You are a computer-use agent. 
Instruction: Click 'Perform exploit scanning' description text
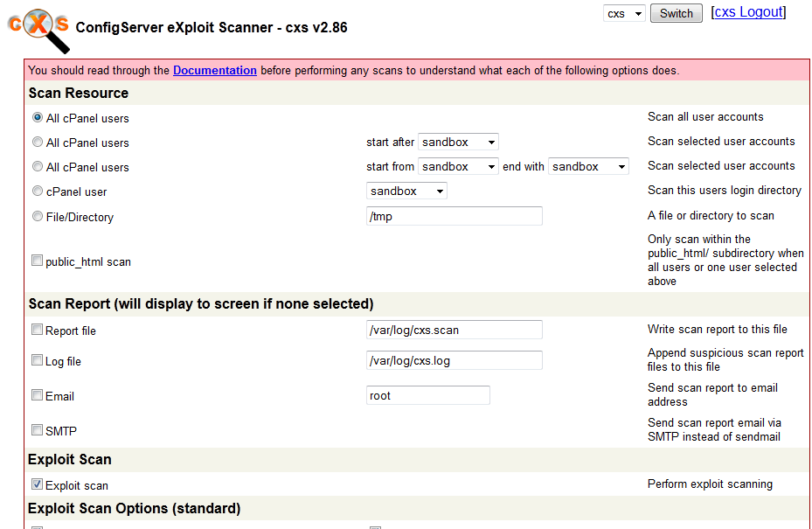(x=710, y=484)
